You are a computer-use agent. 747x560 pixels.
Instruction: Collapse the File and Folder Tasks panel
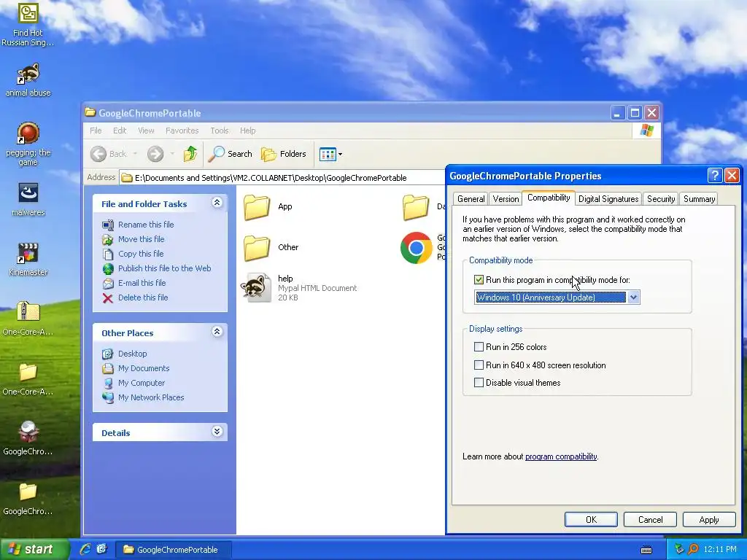tap(217, 203)
